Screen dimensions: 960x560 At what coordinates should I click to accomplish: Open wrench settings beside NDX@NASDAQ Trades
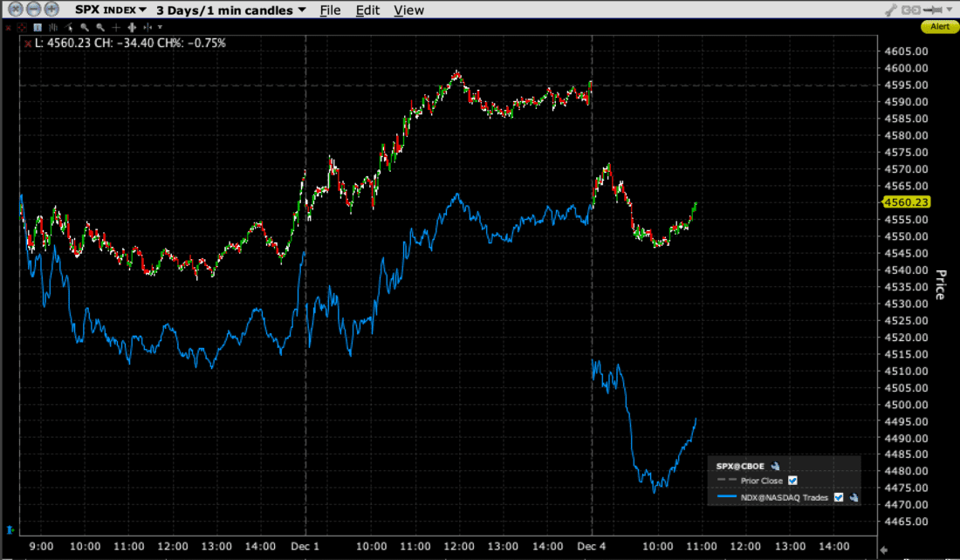[854, 497]
